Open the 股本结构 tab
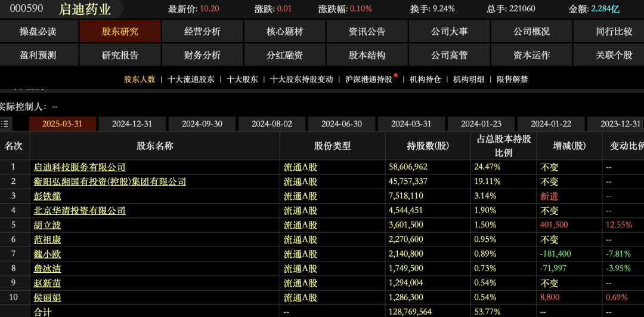 click(367, 55)
